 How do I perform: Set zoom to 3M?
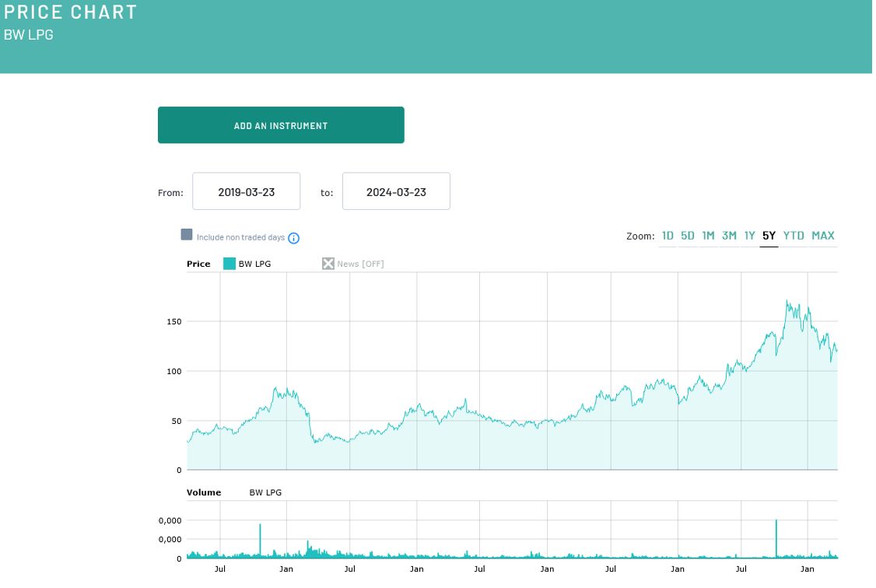(x=731, y=236)
